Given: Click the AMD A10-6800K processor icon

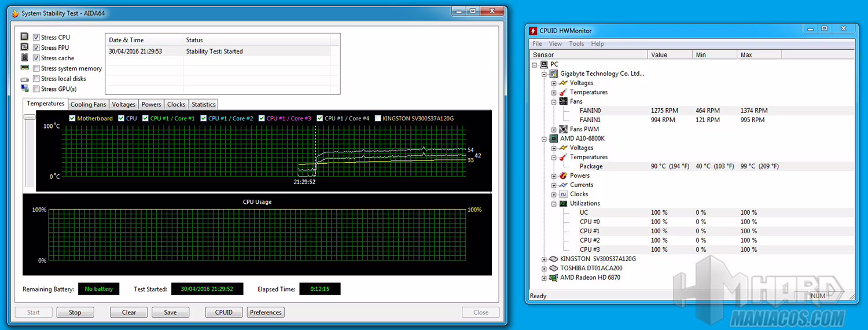Looking at the screenshot, I should click(553, 138).
